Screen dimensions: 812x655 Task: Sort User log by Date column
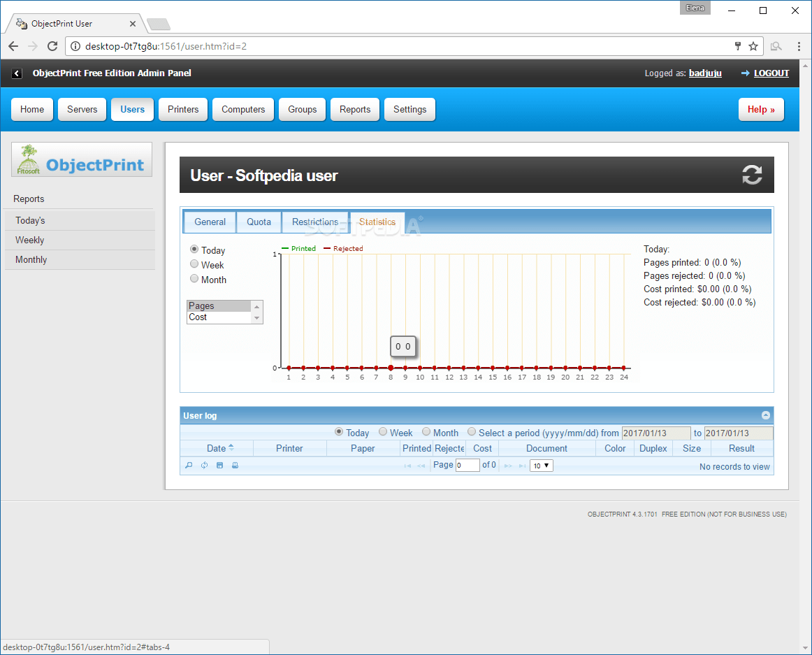[217, 448]
